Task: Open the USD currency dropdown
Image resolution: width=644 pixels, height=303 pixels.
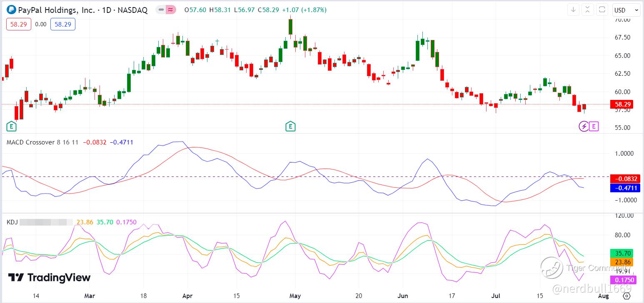Action: pyautogui.click(x=626, y=10)
